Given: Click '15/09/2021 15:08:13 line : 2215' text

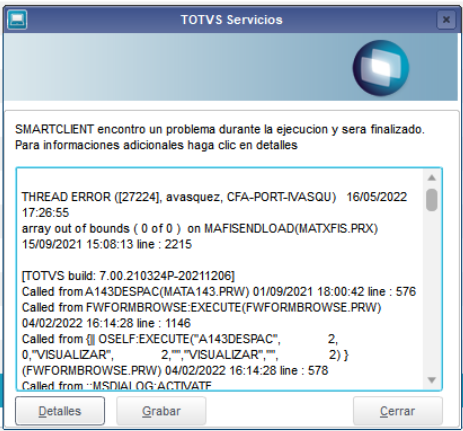Looking at the screenshot, I should [107, 244].
